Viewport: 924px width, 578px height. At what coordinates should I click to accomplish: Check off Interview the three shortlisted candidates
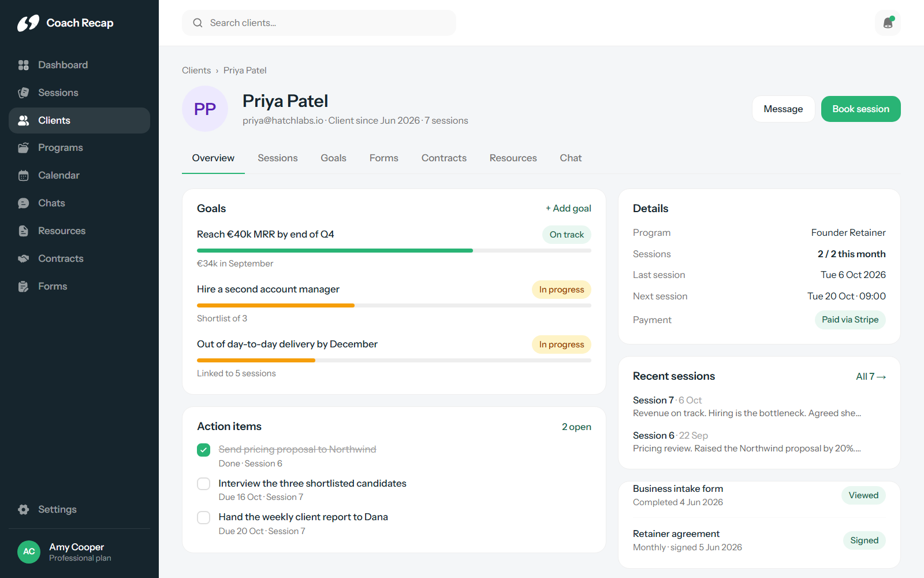click(204, 484)
